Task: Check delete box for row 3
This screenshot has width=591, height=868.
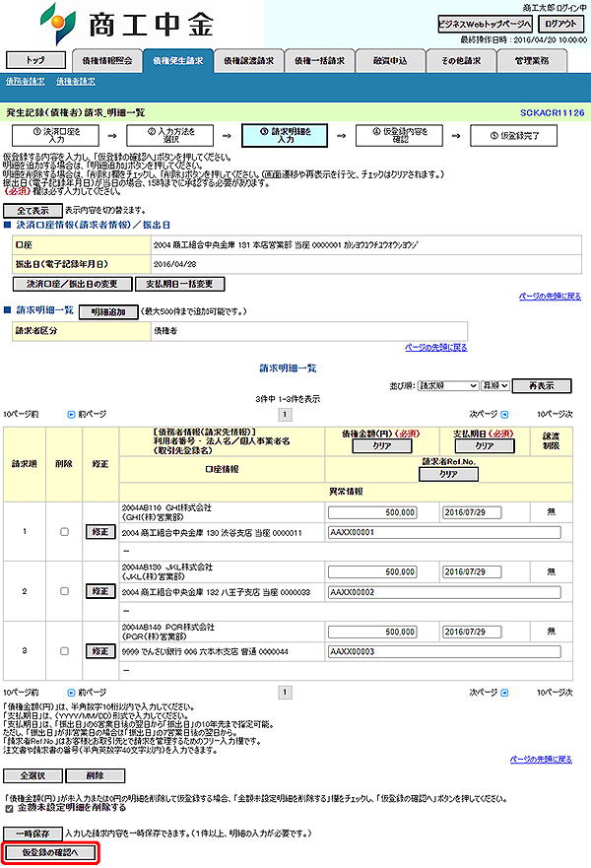Action: [x=64, y=651]
